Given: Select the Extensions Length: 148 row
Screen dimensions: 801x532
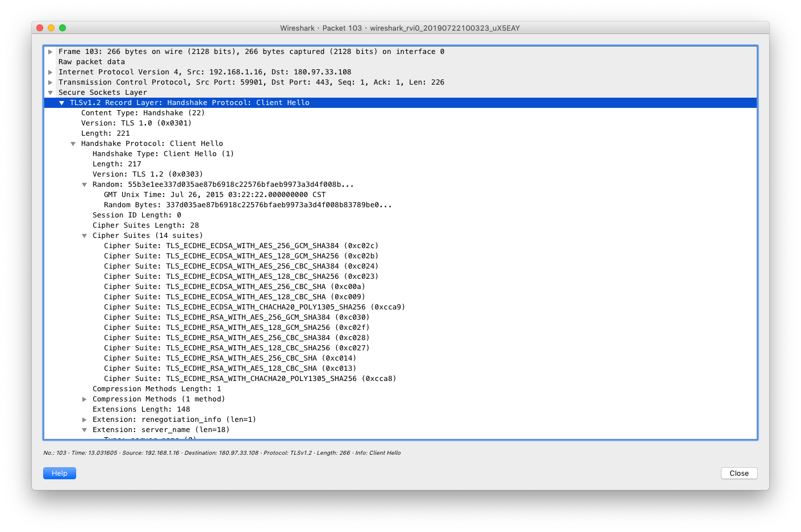Looking at the screenshot, I should [141, 409].
